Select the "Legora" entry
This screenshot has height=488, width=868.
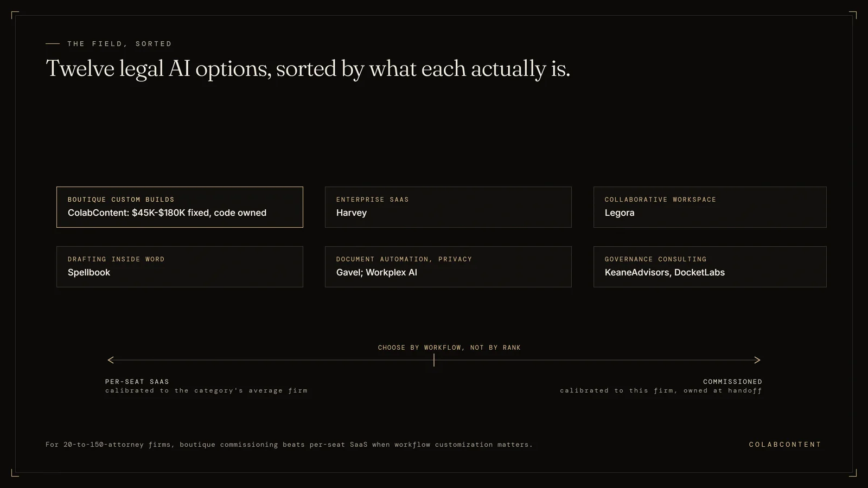click(620, 213)
